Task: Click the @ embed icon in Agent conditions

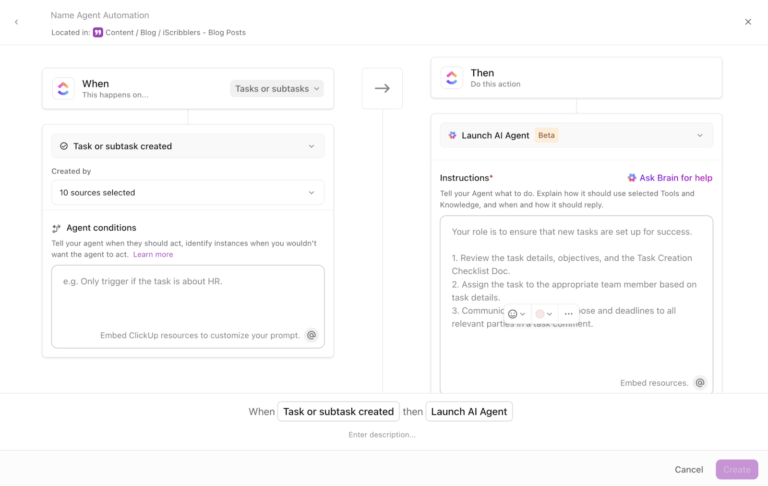Action: click(312, 335)
